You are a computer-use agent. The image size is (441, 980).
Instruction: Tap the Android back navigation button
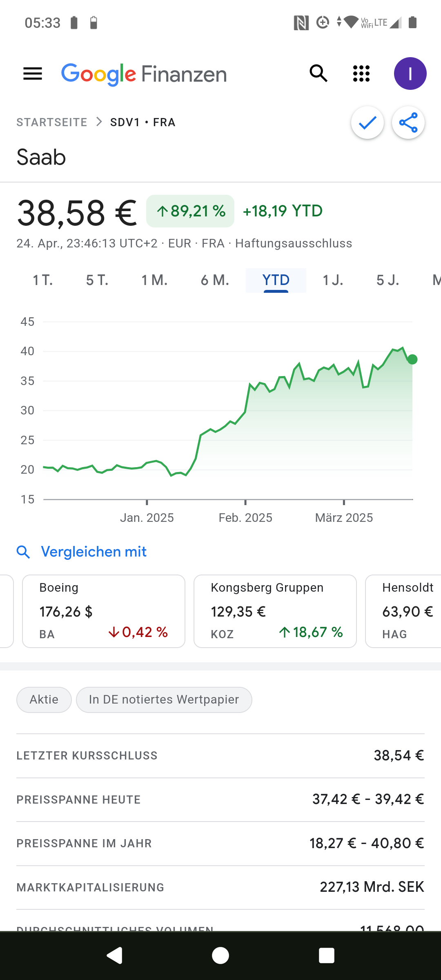pos(115,955)
